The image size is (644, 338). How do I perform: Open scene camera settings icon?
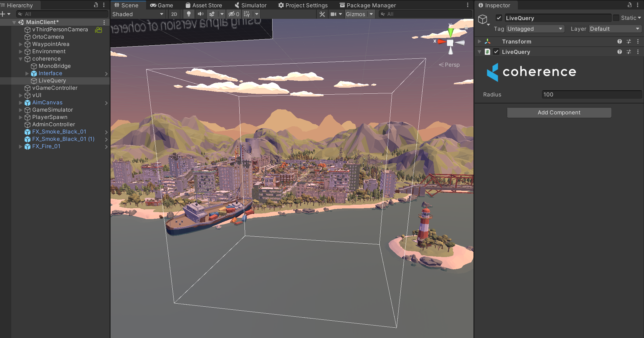[x=334, y=14]
